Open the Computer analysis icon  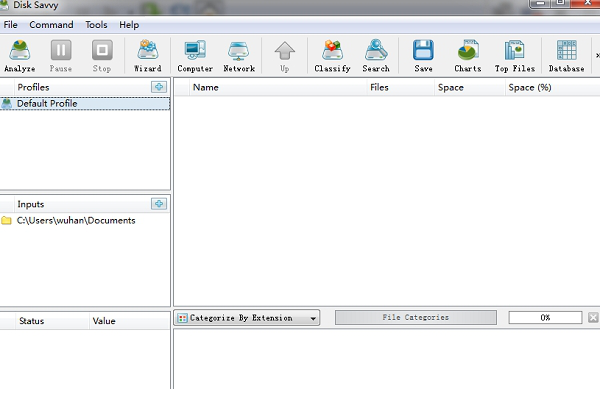(x=195, y=56)
